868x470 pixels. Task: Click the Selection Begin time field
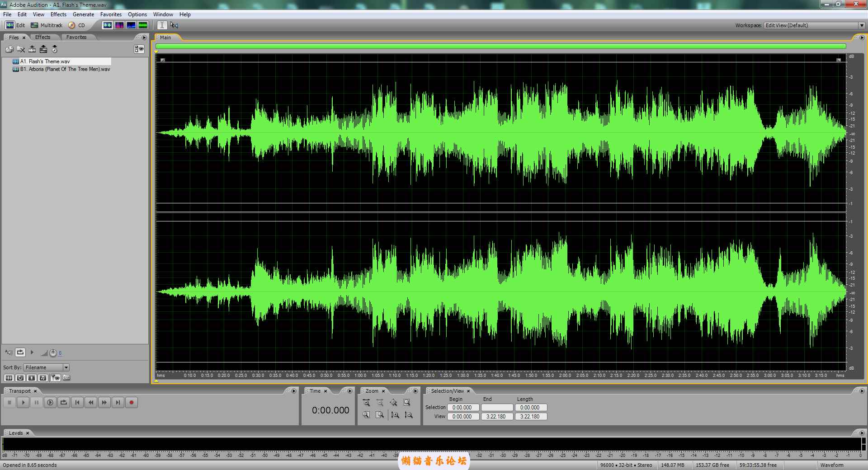pyautogui.click(x=462, y=407)
